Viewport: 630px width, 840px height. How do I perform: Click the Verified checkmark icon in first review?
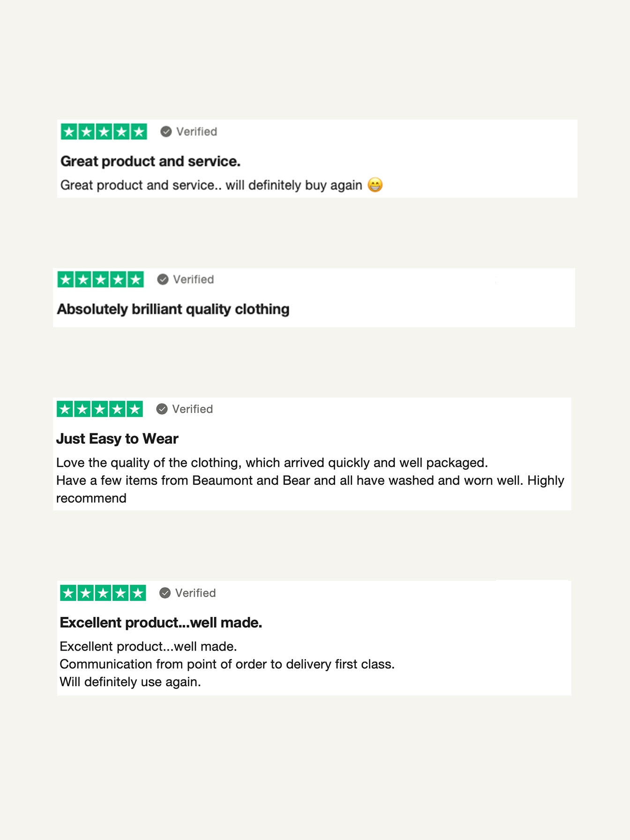pos(166,132)
